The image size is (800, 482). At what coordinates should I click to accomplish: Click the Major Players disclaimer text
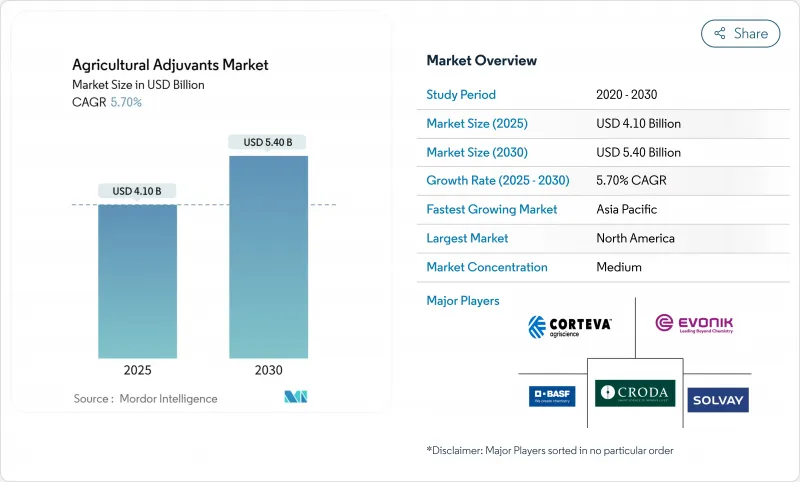(x=550, y=450)
